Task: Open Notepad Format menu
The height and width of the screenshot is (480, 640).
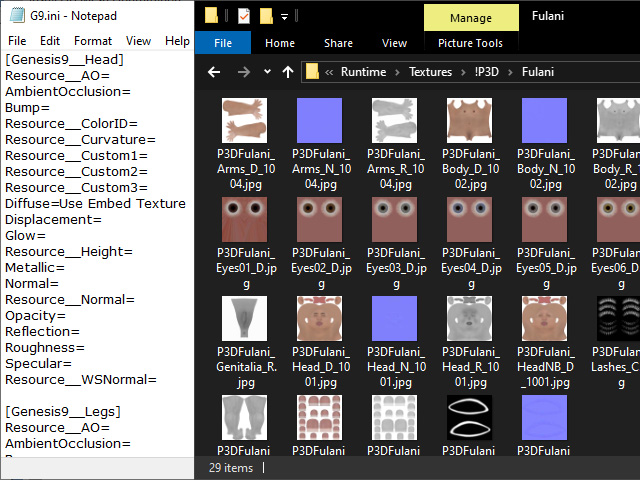Action: (x=93, y=41)
